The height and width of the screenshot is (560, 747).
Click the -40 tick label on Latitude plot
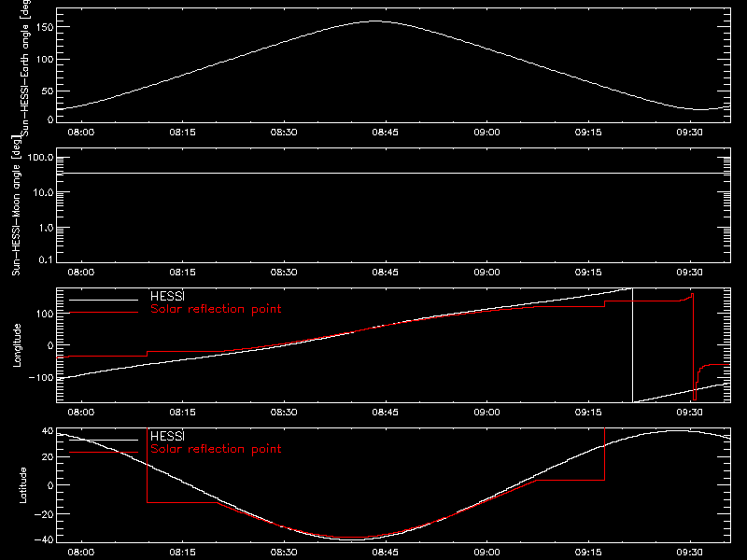[x=44, y=539]
